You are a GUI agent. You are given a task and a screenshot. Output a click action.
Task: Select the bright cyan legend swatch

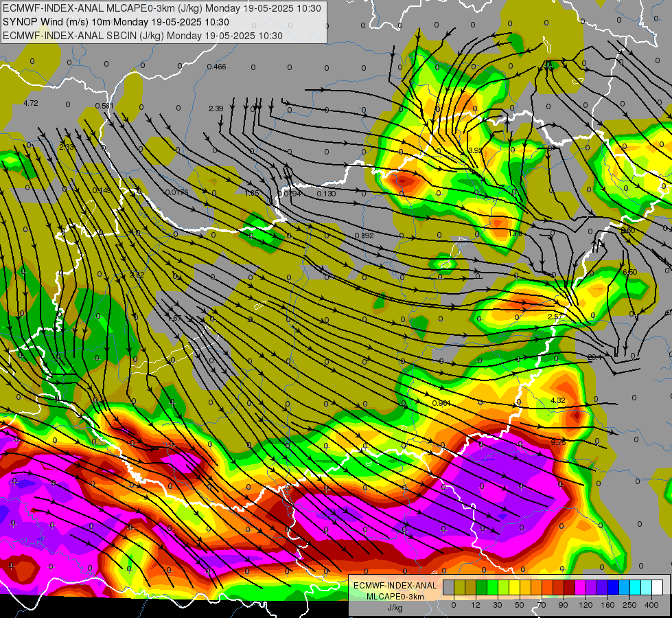[x=635, y=587]
